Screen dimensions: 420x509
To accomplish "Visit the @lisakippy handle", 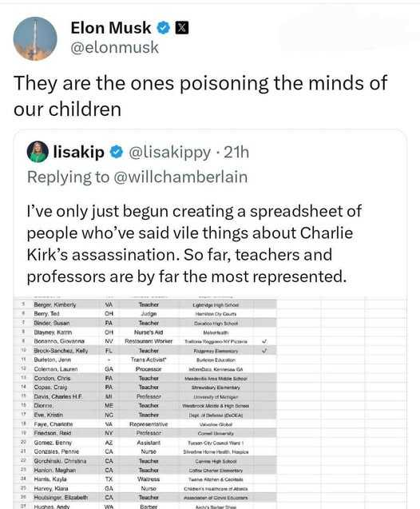I will click(170, 153).
